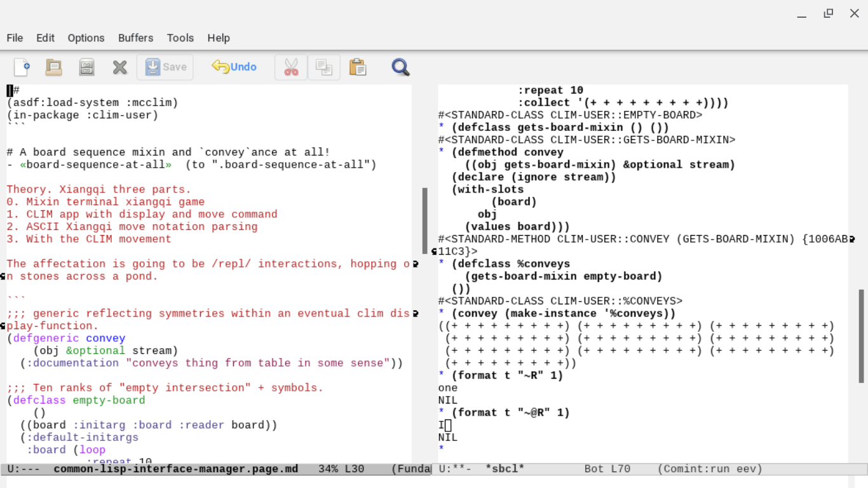Click common-lisp-interface-manager.page.md in the mode line
This screenshot has width=868, height=488.
pos(176,469)
